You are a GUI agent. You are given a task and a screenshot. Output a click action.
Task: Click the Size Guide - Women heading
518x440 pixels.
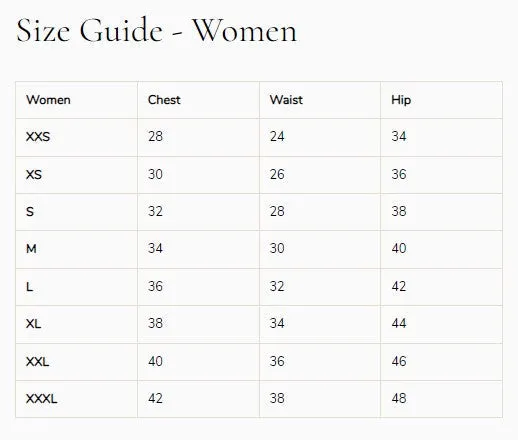tap(156, 31)
